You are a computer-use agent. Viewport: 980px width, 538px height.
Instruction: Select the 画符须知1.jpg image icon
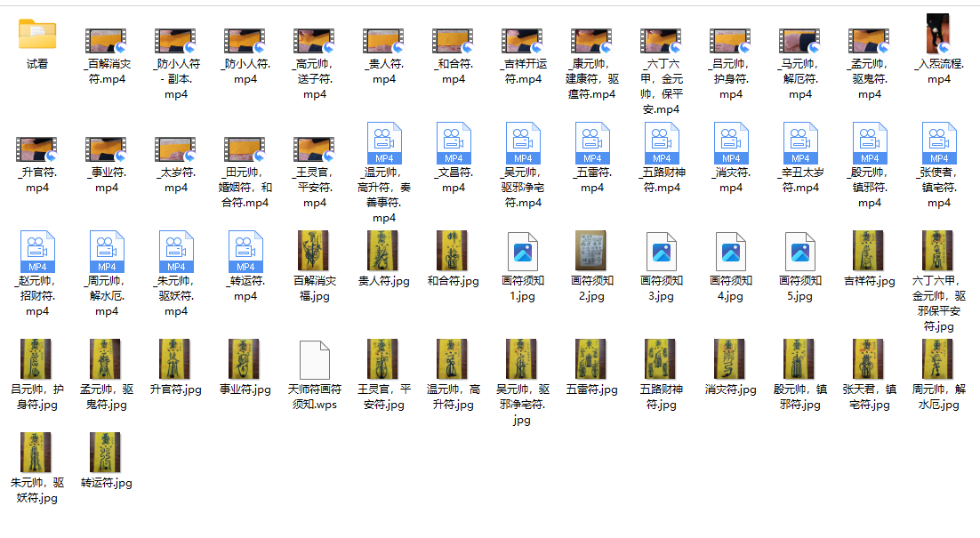[523, 252]
